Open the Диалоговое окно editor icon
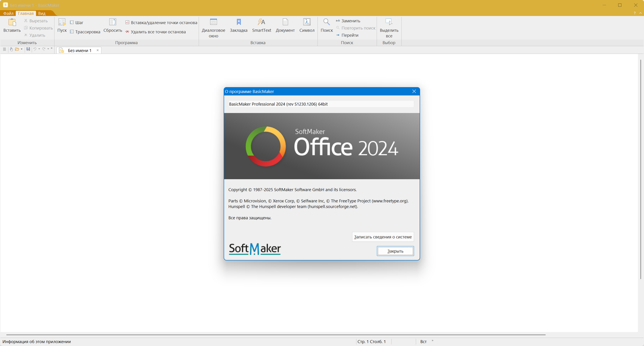 tap(213, 22)
